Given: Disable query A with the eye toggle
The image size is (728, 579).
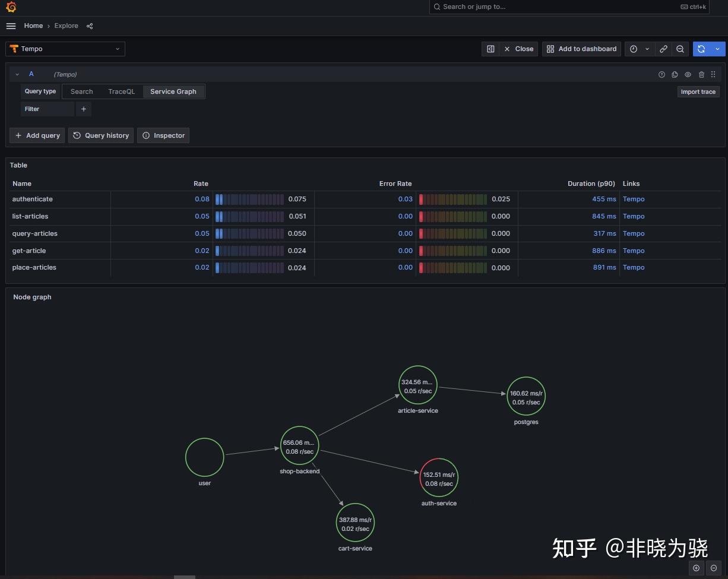Looking at the screenshot, I should coord(688,74).
